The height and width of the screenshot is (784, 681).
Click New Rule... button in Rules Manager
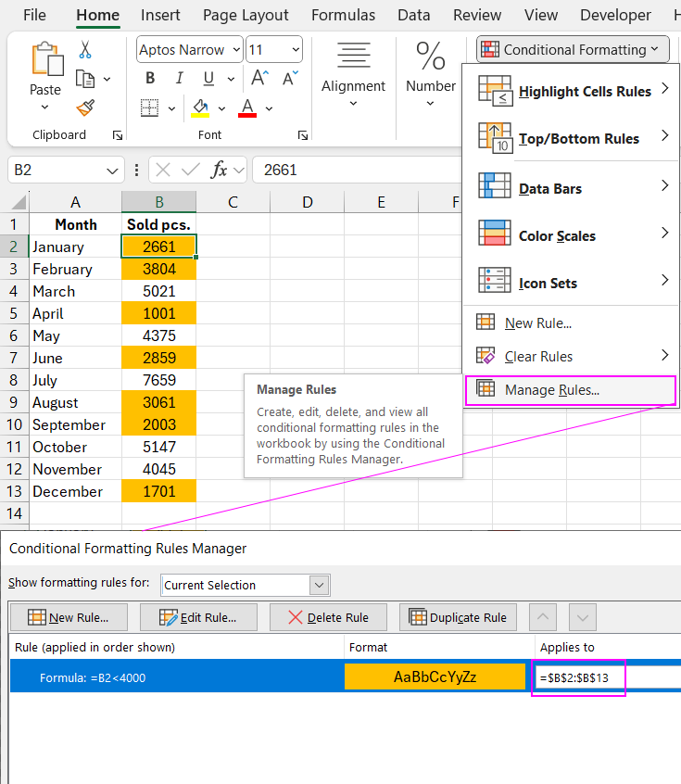coord(69,617)
